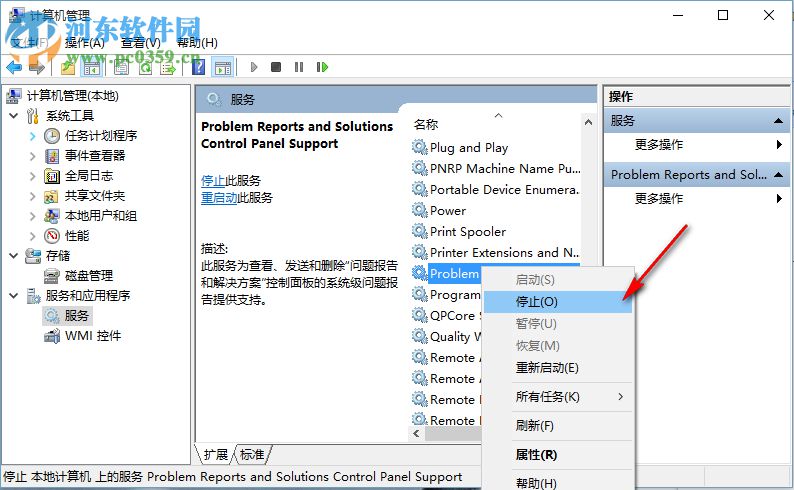Open the 查看(V) menu
794x490 pixels.
click(x=140, y=43)
